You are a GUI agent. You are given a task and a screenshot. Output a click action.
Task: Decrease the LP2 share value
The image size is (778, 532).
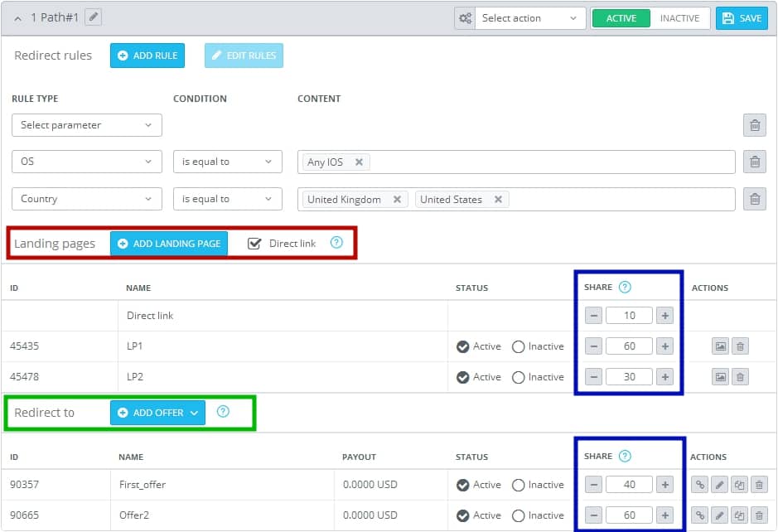point(593,377)
